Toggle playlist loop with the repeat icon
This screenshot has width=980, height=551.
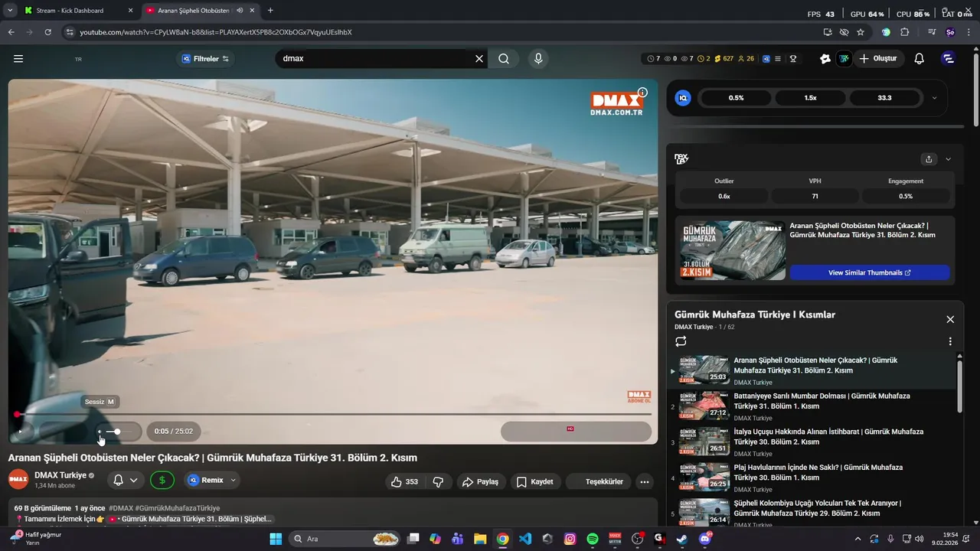click(681, 341)
